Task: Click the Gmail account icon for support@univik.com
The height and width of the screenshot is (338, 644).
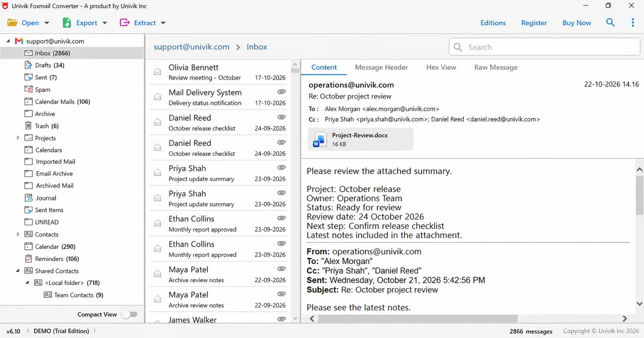Action: 19,41
